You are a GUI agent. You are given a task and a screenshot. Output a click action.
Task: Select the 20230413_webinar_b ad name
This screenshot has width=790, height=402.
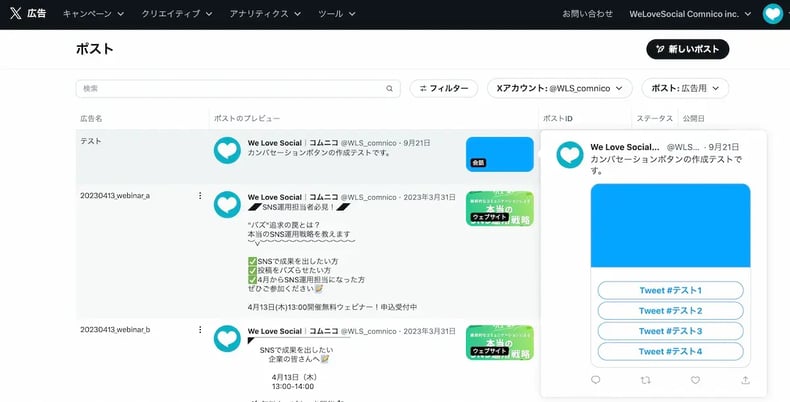(115, 329)
